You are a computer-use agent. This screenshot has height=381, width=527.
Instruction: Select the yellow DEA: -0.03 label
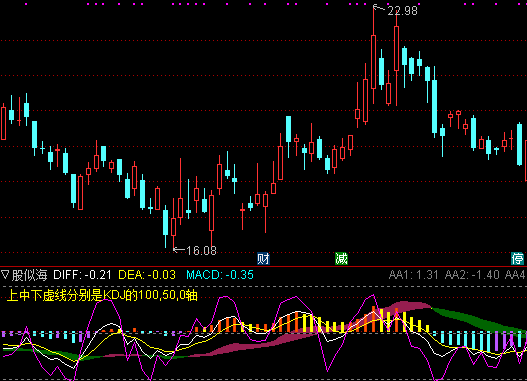point(147,275)
